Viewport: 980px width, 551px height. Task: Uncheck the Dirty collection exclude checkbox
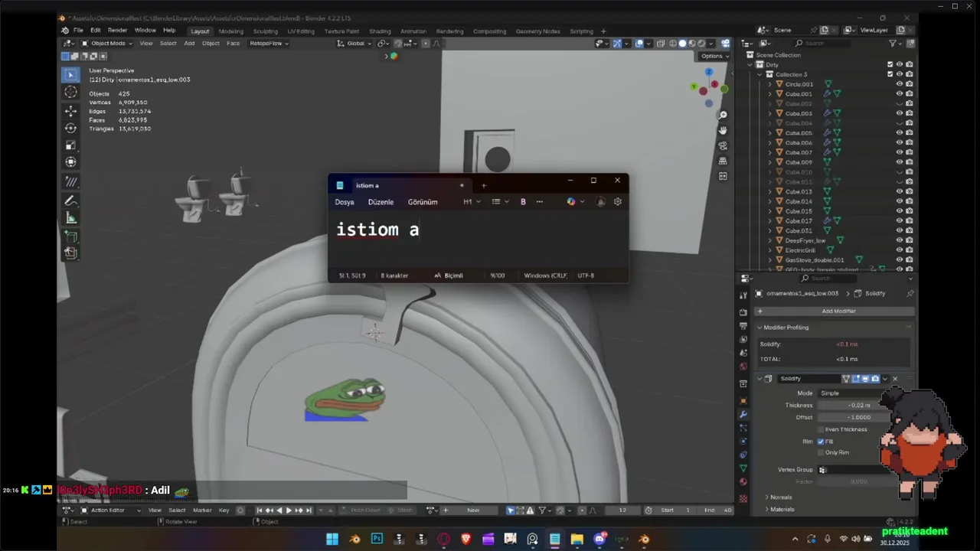click(x=890, y=64)
